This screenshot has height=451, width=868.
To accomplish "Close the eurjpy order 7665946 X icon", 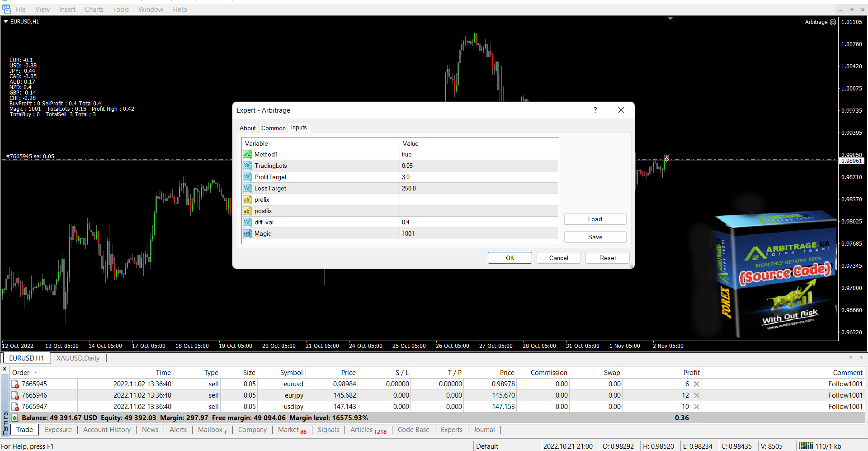I will tap(697, 395).
